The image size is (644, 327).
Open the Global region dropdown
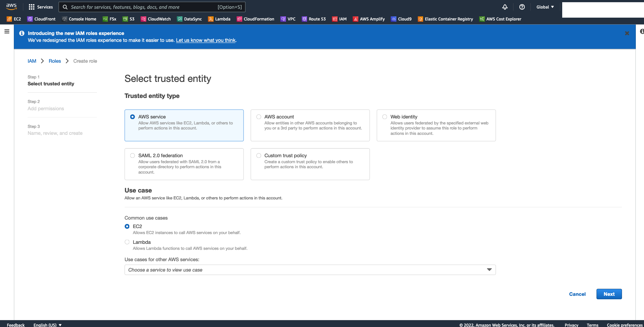coord(545,7)
